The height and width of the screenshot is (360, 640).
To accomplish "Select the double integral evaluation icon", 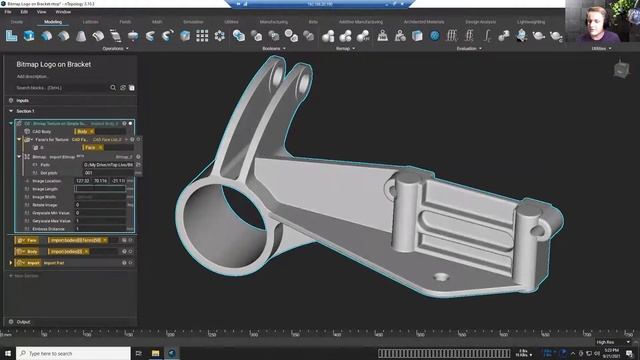I will coord(469,36).
